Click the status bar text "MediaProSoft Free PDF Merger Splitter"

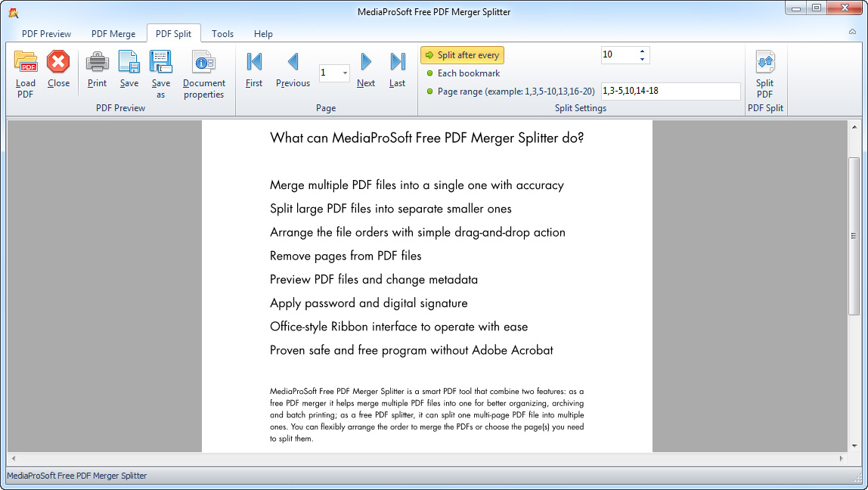[77, 476]
